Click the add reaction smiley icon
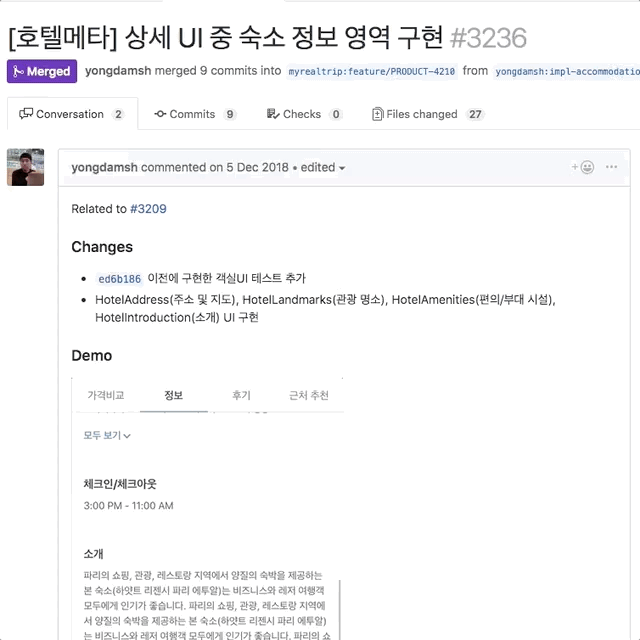 tap(582, 167)
